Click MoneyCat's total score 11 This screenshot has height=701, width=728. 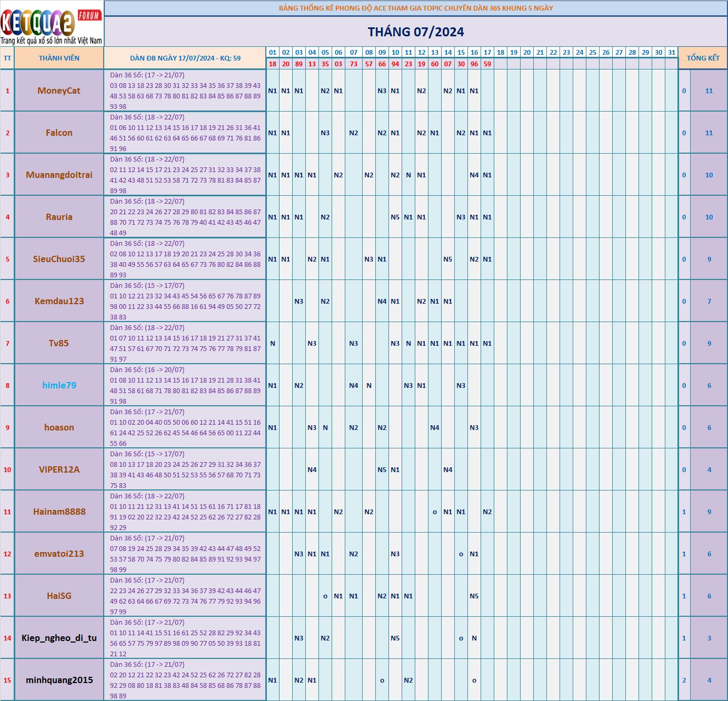click(x=709, y=91)
